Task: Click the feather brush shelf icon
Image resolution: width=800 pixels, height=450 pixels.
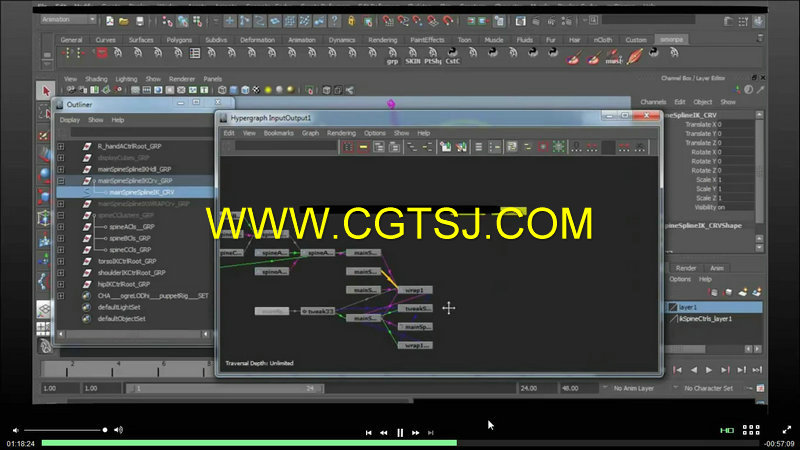Action: pos(634,56)
